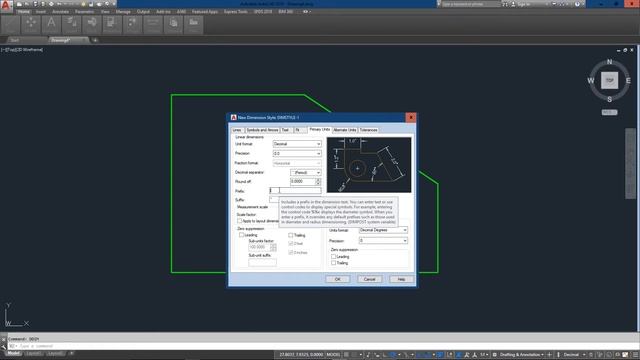Open the Annotation panel with letter A
The height and width of the screenshot is (360, 640).
[51, 25]
